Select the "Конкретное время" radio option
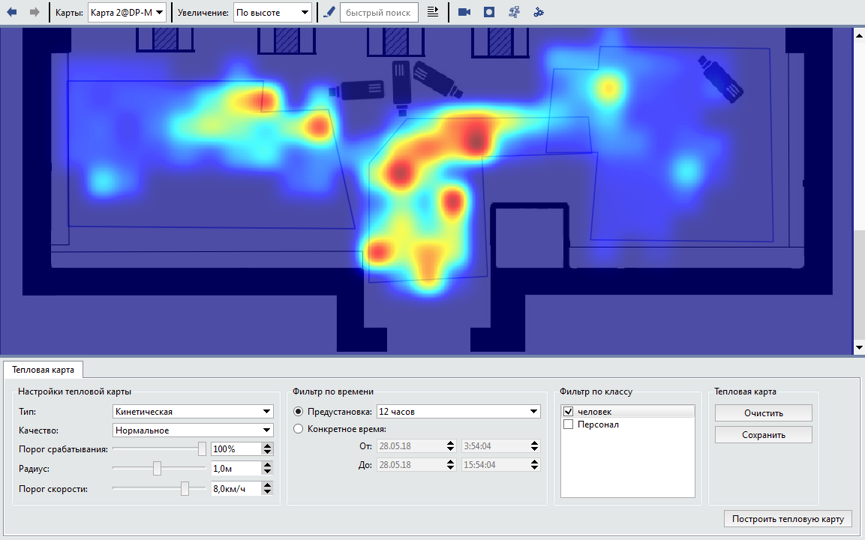 [298, 429]
